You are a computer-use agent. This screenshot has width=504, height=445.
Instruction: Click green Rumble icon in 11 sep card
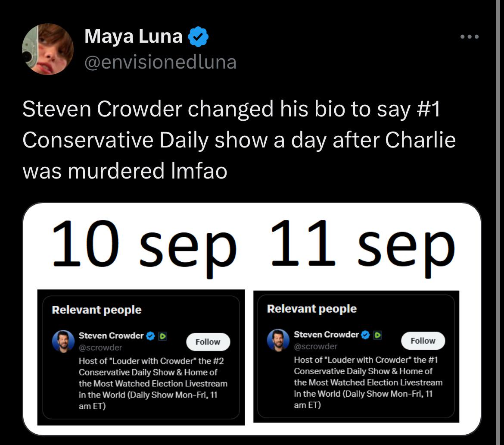[377, 335]
